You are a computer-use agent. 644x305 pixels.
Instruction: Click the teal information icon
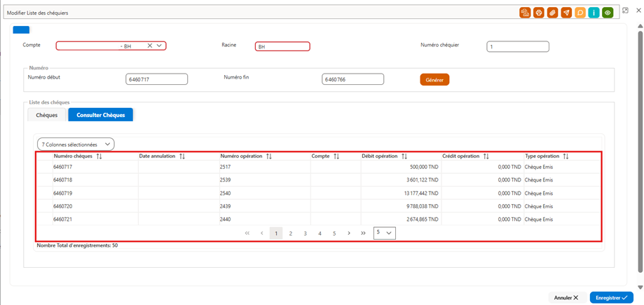click(x=594, y=13)
